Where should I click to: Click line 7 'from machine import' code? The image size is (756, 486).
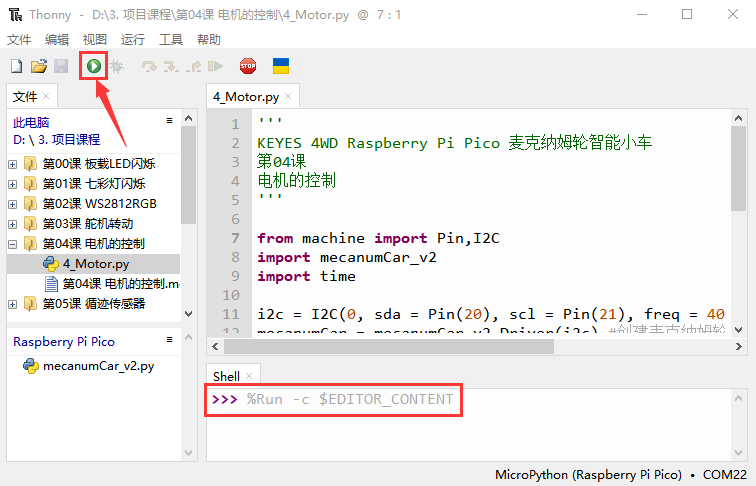pos(378,238)
